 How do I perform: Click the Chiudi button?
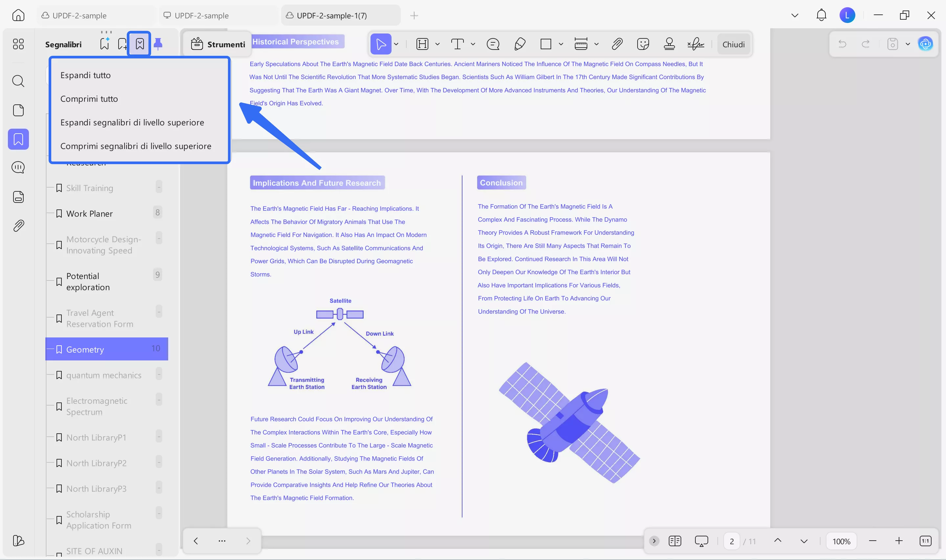coord(733,44)
